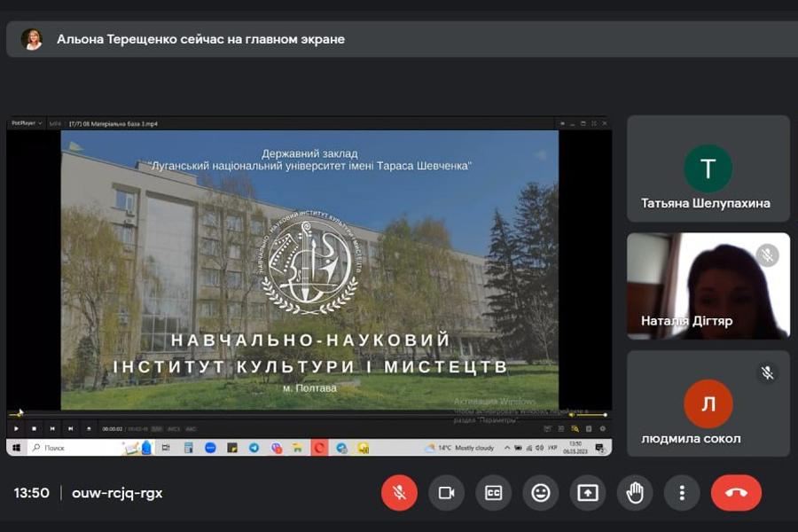This screenshot has height=532, width=798.
Task: Click the 00:00:02 elapsed time display
Action: coord(112,429)
